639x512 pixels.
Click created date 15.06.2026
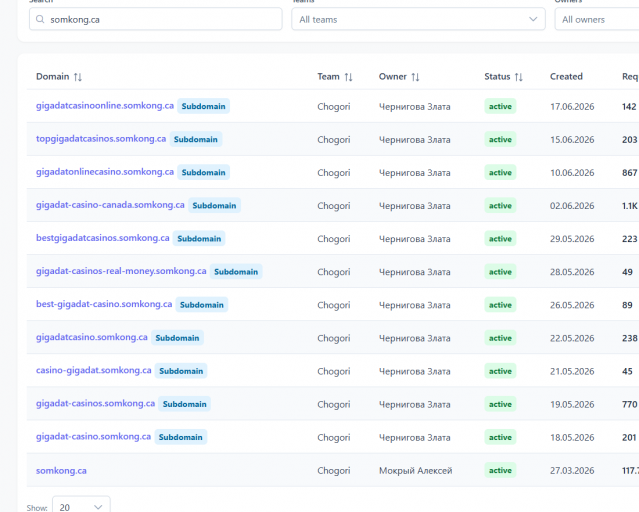572,139
